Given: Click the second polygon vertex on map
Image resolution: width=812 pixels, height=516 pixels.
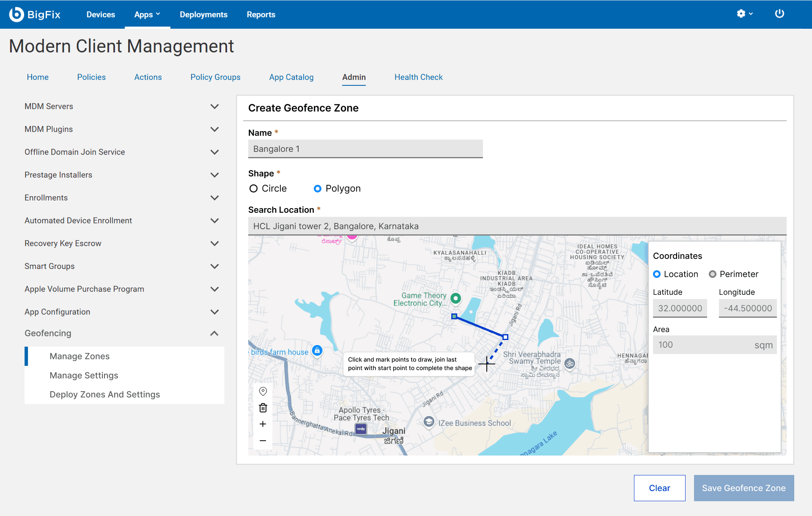Looking at the screenshot, I should click(505, 337).
